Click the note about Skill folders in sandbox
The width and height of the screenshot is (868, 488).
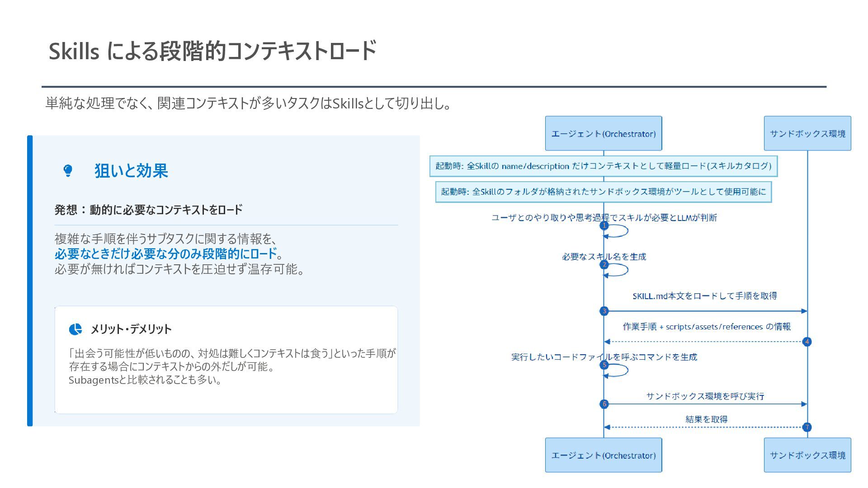(x=603, y=192)
